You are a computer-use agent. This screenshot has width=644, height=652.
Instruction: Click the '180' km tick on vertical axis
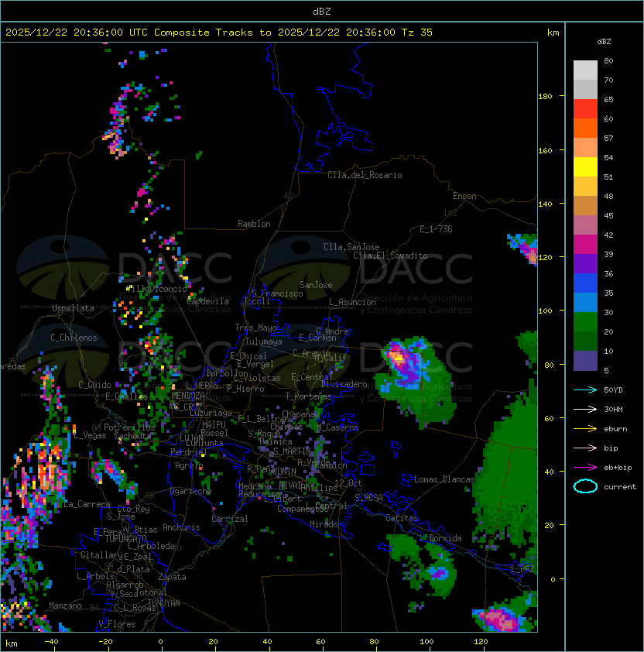[545, 97]
